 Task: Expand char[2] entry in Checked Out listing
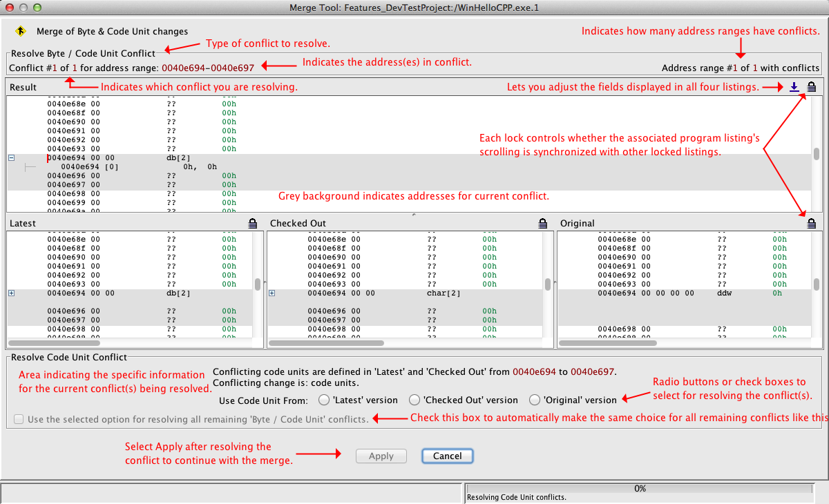pyautogui.click(x=271, y=293)
